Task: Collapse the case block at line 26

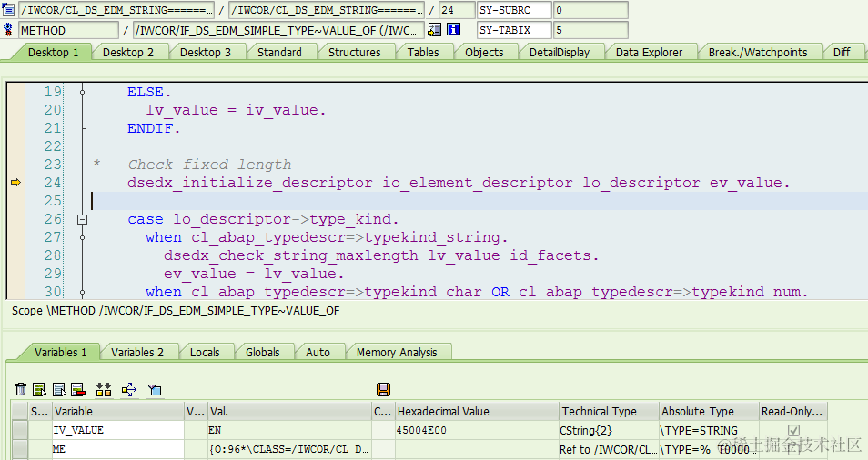Action: coord(82,219)
